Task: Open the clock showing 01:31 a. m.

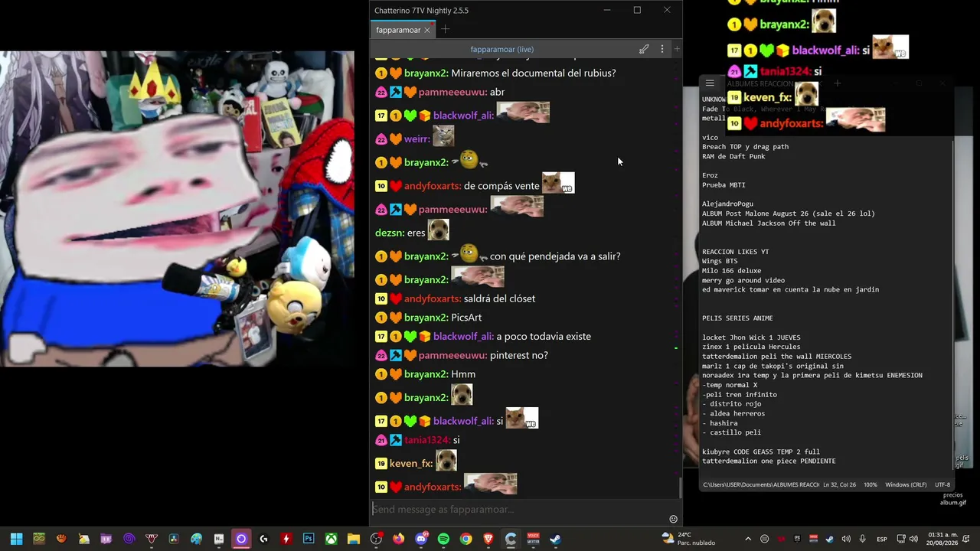Action: pos(942,539)
